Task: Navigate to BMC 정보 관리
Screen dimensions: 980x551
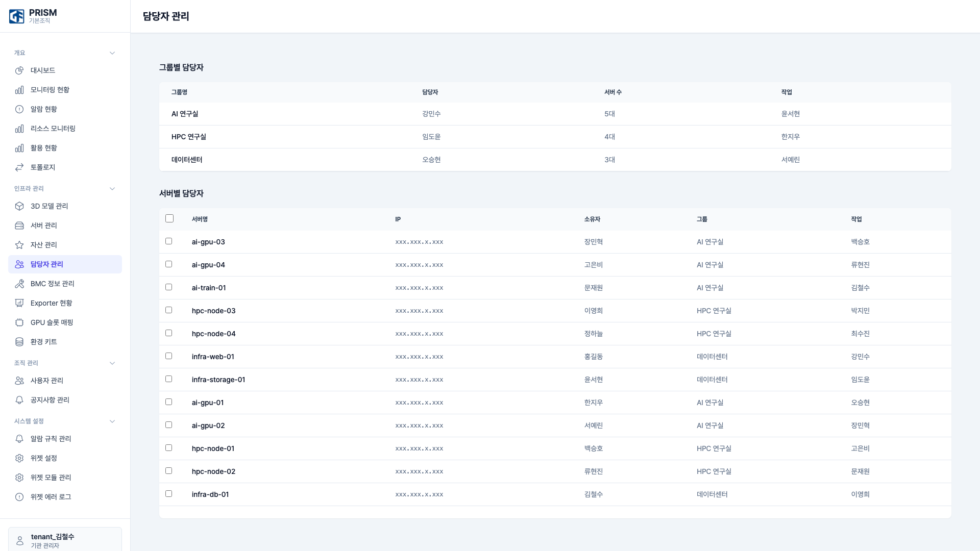Action: (x=65, y=284)
